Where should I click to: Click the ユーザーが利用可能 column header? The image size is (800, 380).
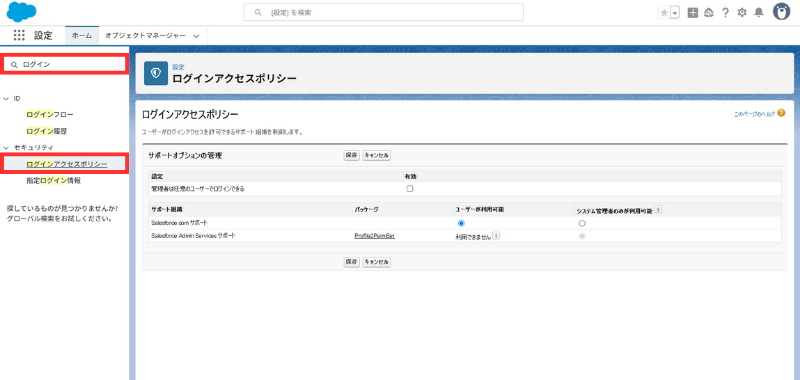[x=480, y=210]
